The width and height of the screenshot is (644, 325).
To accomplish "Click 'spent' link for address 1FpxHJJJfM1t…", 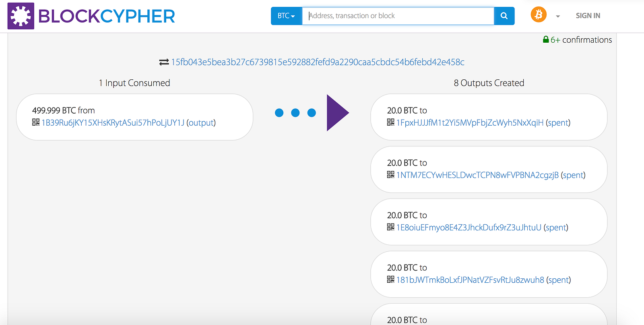I will [558, 122].
